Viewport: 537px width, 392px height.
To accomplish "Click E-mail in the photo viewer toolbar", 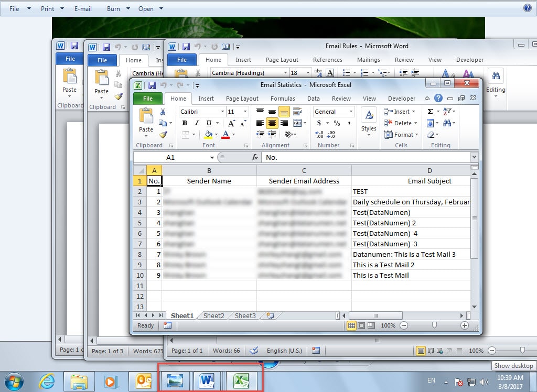I will (x=83, y=8).
